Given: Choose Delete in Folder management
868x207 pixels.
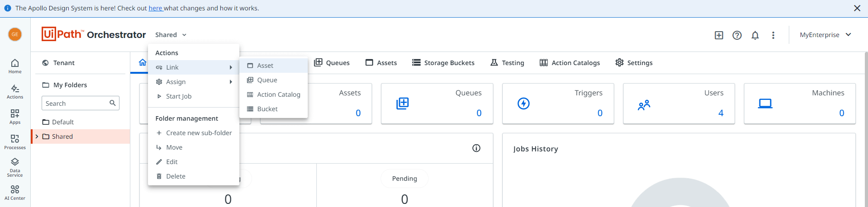Looking at the screenshot, I should [194, 176].
